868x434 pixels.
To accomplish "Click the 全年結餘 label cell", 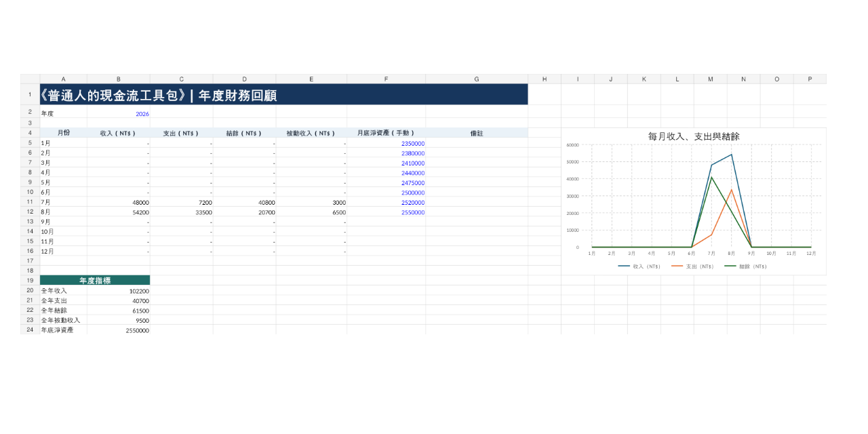I will tap(64, 311).
